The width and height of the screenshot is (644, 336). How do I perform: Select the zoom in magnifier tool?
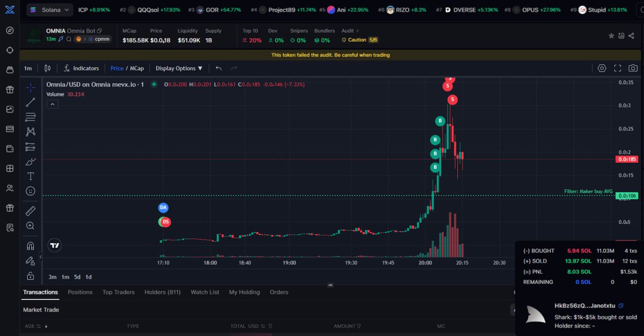coord(31,226)
